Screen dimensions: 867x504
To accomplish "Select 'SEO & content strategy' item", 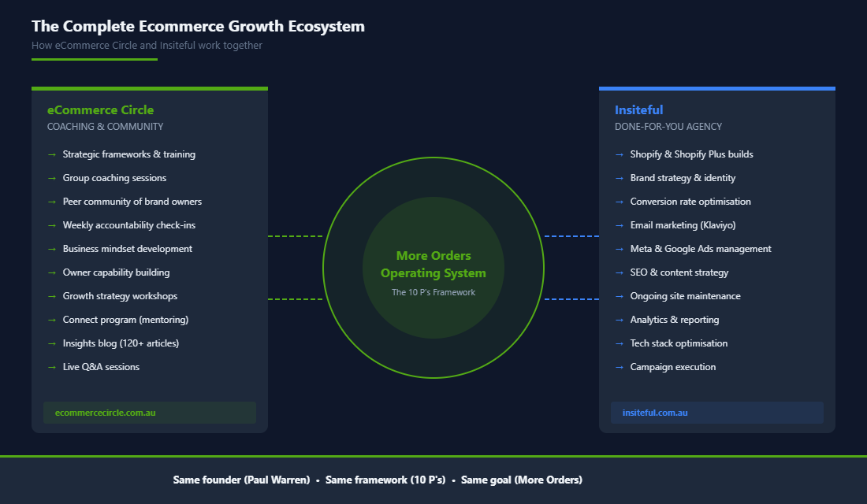I will pyautogui.click(x=679, y=272).
